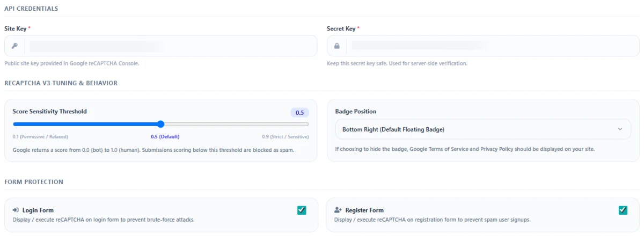Focus the Secret Key input field
The width and height of the screenshot is (644, 241).
[x=493, y=46]
